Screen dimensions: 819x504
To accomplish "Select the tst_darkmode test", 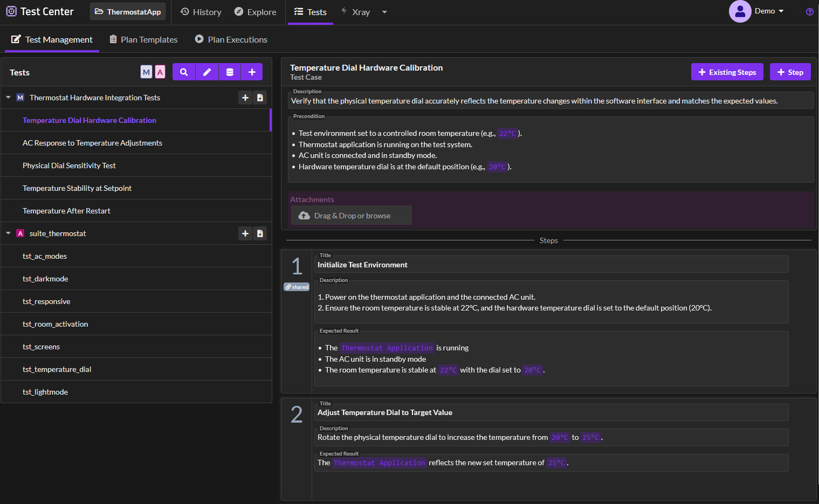I will [x=45, y=279].
